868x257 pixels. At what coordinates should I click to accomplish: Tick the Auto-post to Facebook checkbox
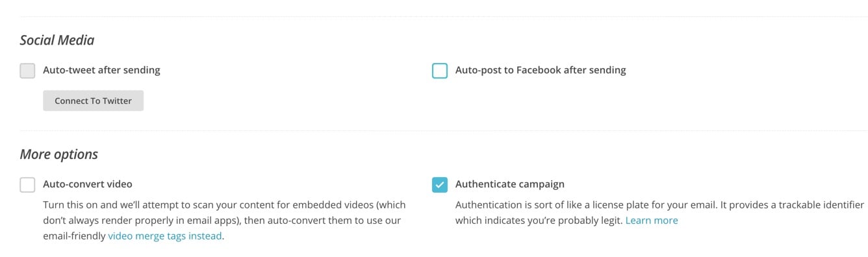point(440,70)
